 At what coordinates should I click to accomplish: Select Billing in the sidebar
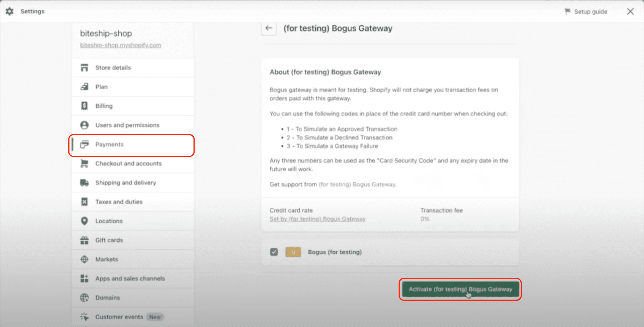(133, 106)
